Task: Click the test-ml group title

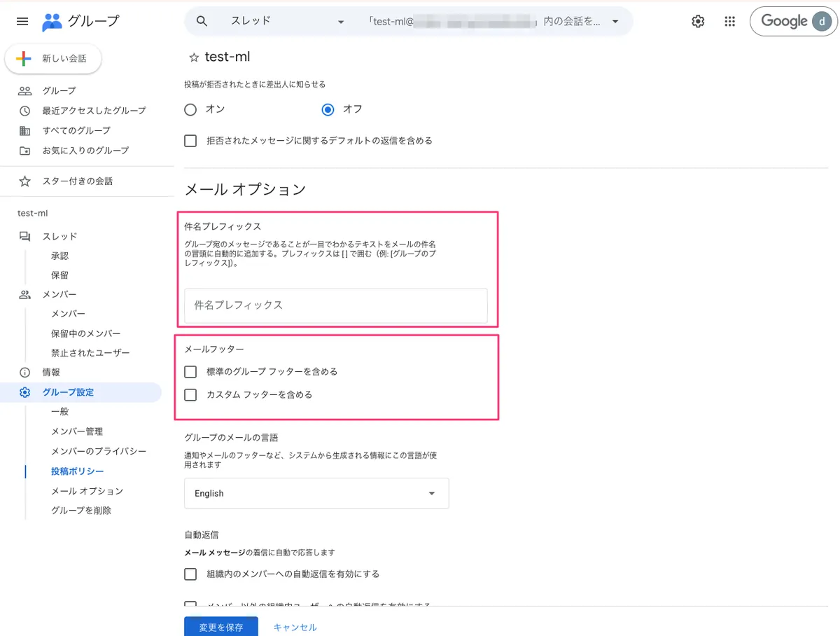Action: pyautogui.click(x=227, y=57)
